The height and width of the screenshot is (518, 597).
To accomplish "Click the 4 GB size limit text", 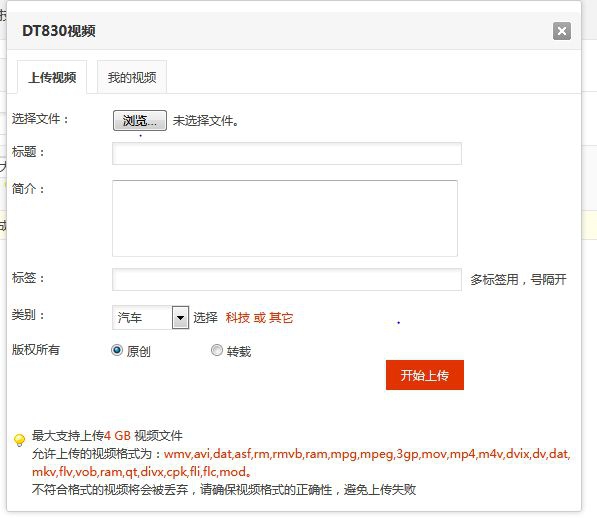I will [x=117, y=435].
